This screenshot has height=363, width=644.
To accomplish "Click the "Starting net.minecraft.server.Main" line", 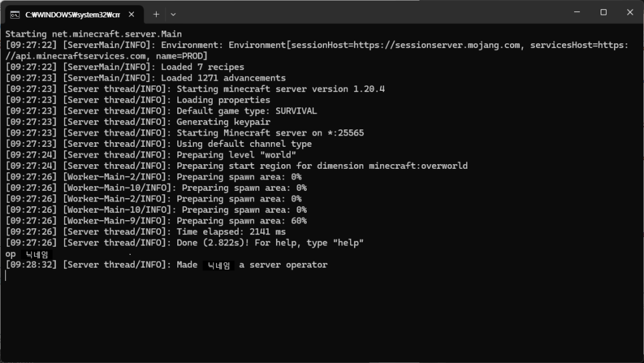I will (x=93, y=34).
